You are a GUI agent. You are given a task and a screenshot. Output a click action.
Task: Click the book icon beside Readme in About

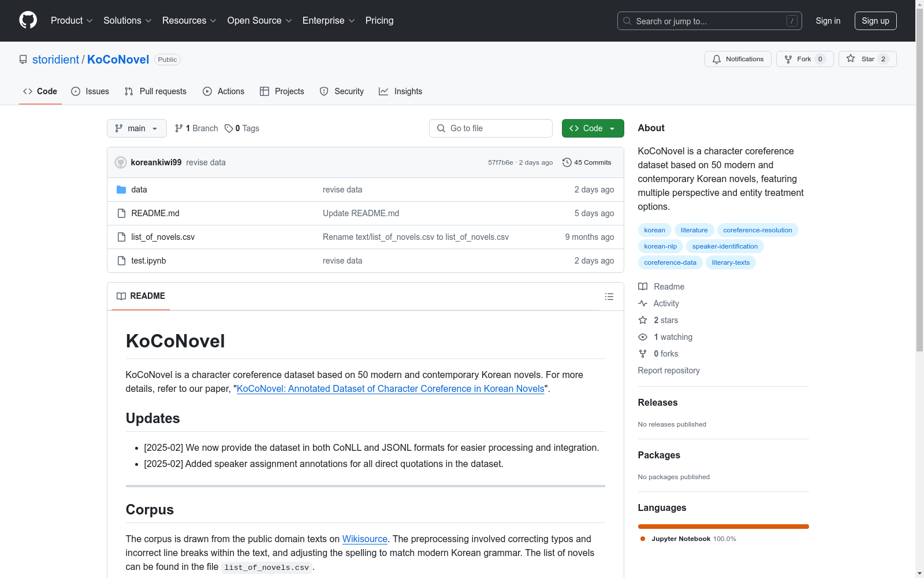pyautogui.click(x=643, y=287)
